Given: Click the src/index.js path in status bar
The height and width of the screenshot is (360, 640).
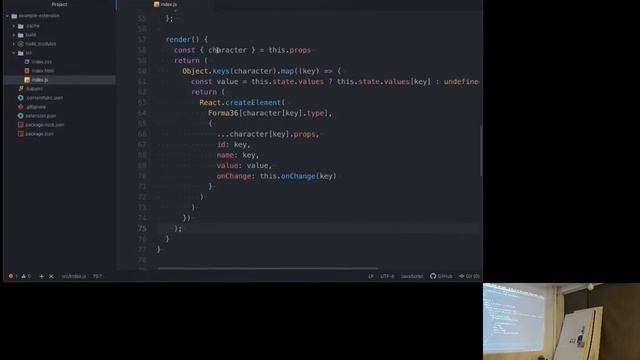Looking at the screenshot, I should pos(74,276).
